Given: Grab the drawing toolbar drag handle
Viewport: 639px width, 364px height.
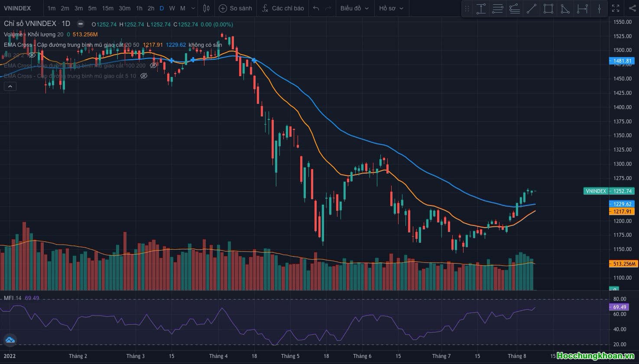Looking at the screenshot, I should click(467, 8).
